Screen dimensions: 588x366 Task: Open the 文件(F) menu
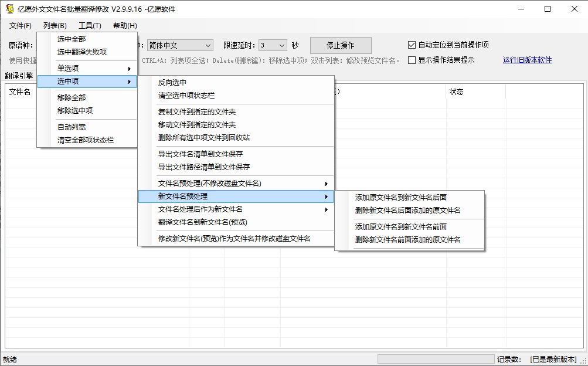[21, 25]
